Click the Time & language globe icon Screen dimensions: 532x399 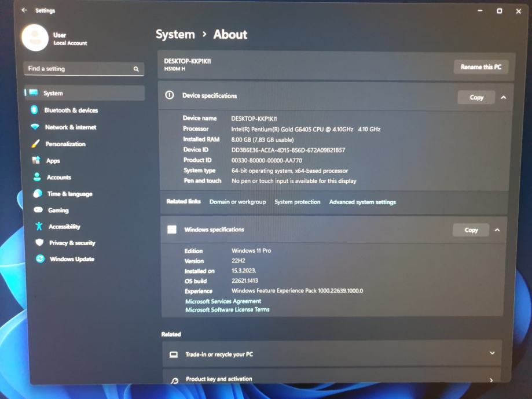pos(38,193)
